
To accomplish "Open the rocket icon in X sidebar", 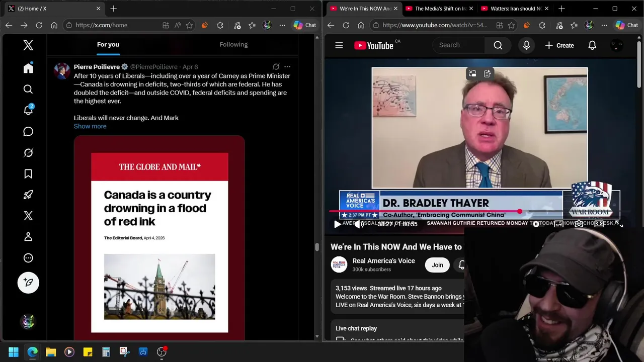I will [28, 195].
